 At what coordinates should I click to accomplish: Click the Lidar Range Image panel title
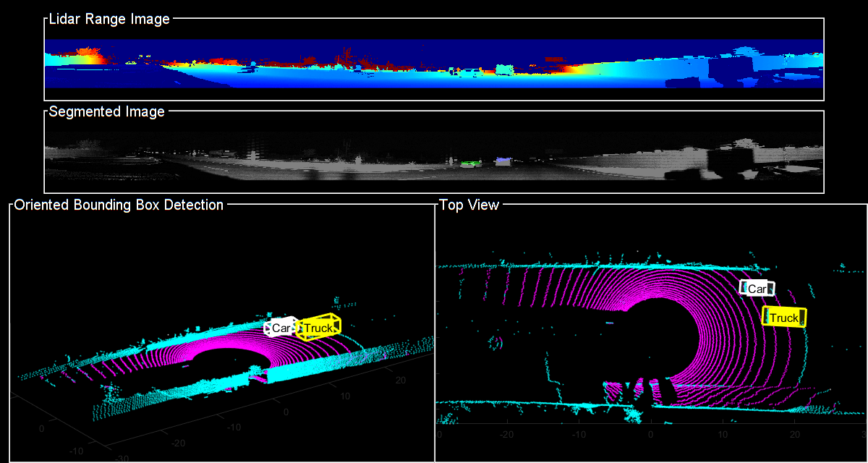point(109,20)
